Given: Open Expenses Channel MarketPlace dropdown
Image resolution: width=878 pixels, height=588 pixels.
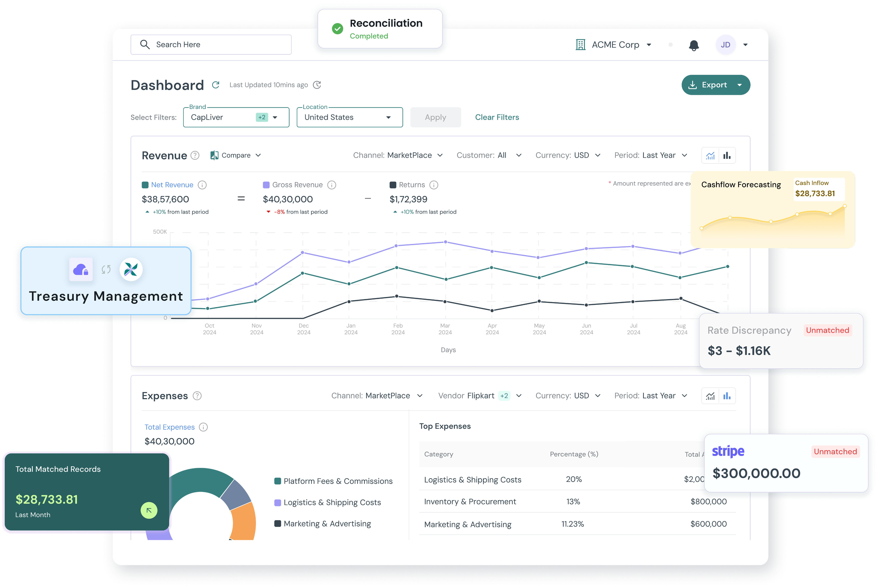Looking at the screenshot, I should point(377,396).
